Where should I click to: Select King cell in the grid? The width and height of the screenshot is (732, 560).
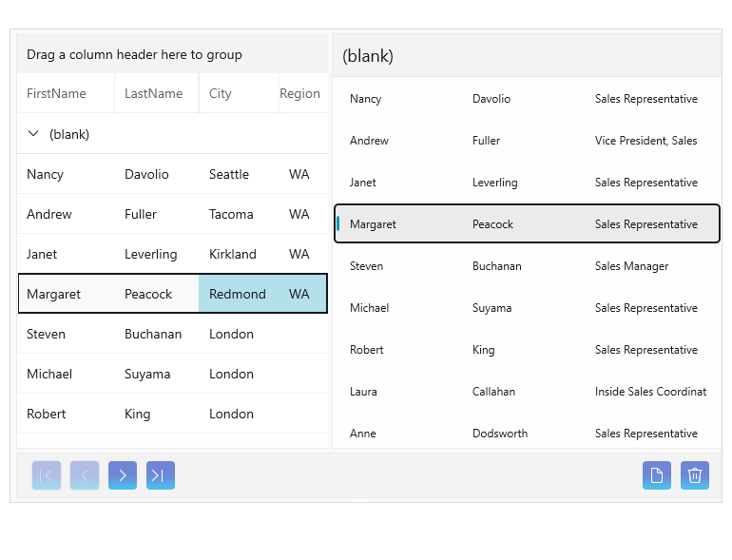(x=157, y=414)
